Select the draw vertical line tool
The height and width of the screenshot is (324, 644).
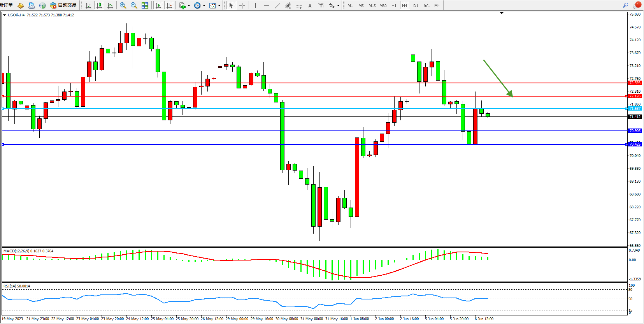[x=255, y=5]
